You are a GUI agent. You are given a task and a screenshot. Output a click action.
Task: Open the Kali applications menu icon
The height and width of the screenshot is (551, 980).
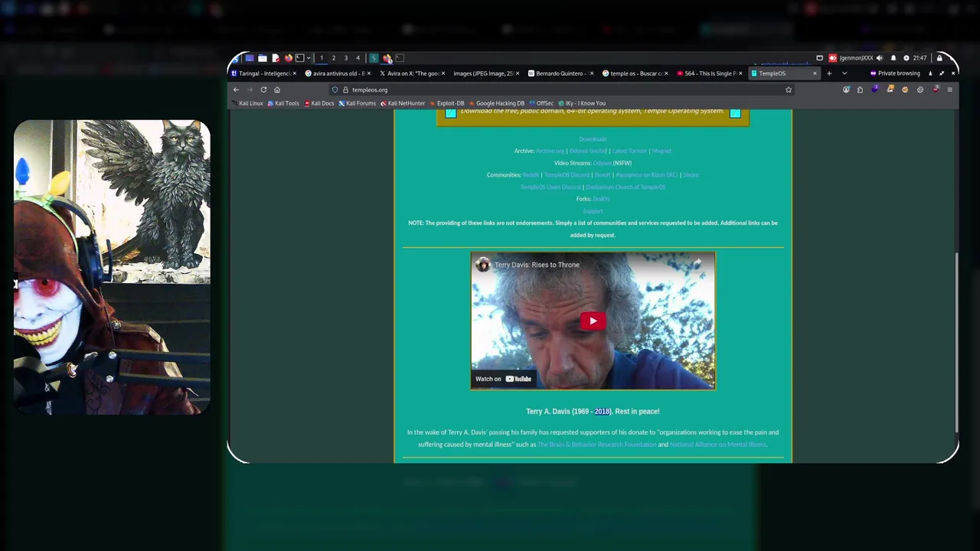[x=234, y=58]
